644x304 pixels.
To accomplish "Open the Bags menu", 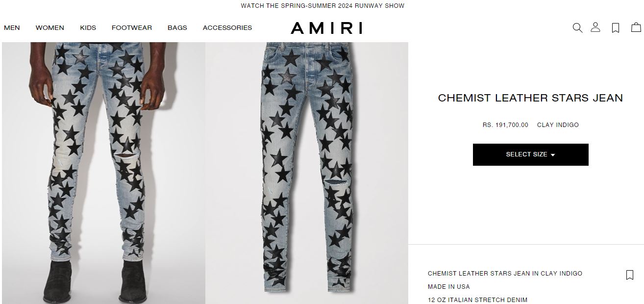I will tap(177, 28).
